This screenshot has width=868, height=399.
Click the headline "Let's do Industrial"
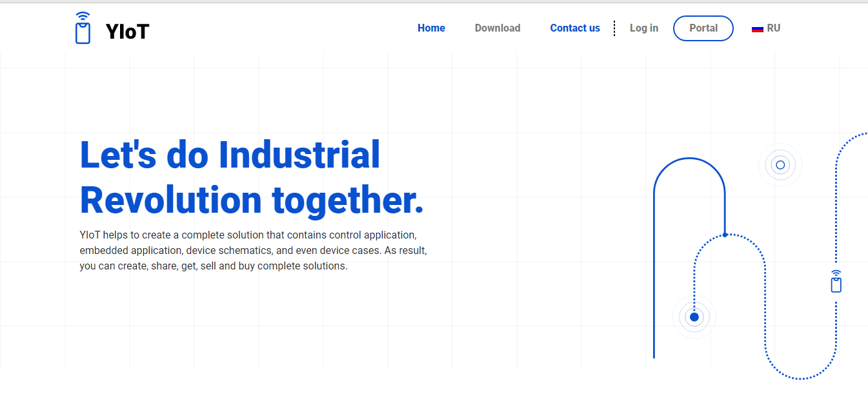pyautogui.click(x=230, y=155)
